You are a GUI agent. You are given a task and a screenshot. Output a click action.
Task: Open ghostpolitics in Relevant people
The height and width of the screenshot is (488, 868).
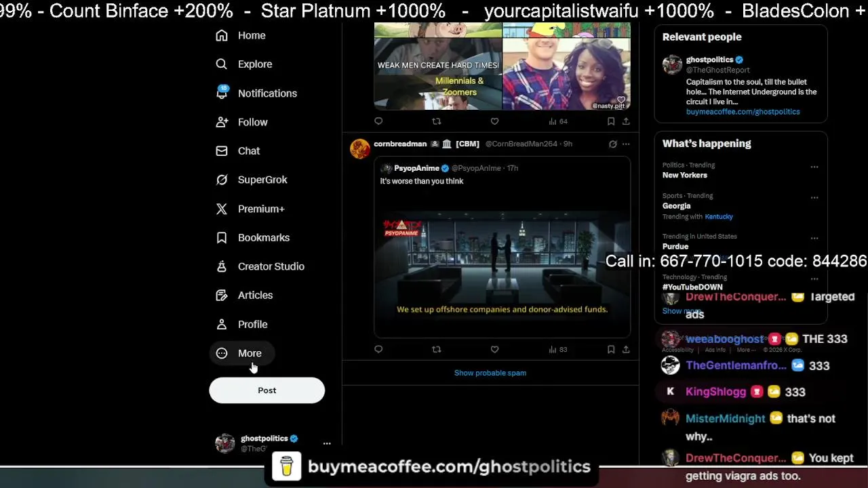(x=709, y=60)
